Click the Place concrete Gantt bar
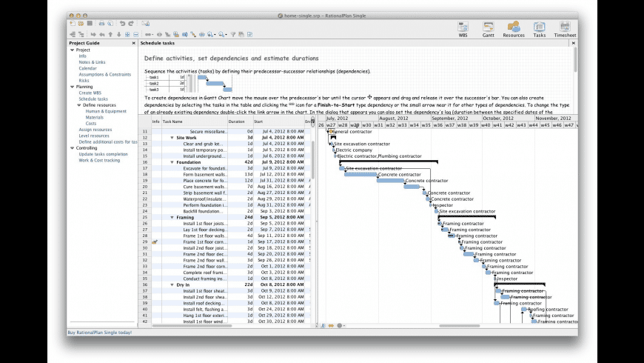The width and height of the screenshot is (644, 363). point(390,181)
